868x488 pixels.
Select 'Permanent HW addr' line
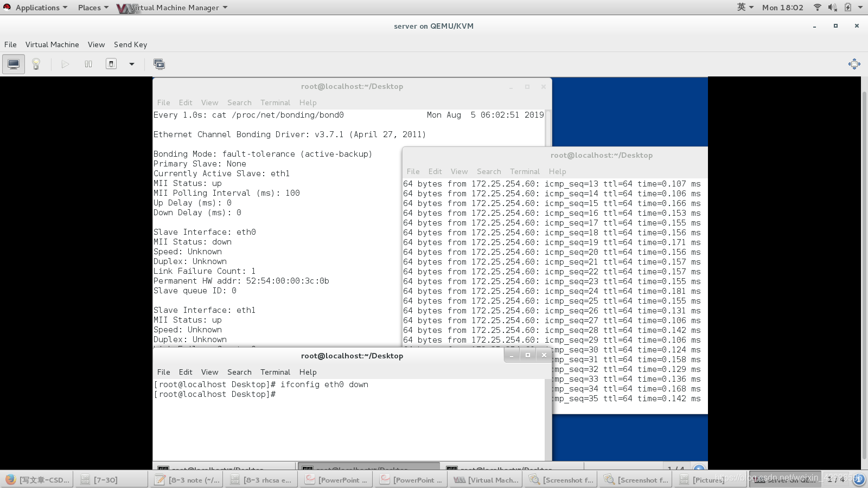241,281
